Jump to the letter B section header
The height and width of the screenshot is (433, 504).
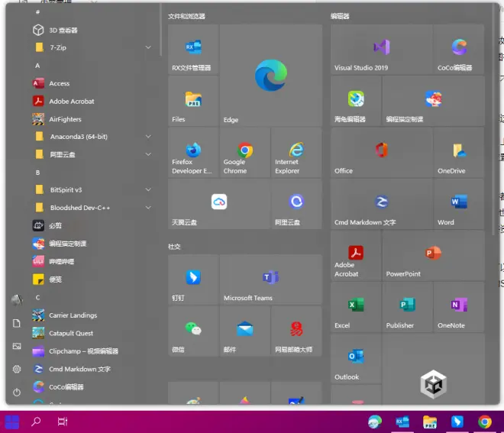point(37,173)
